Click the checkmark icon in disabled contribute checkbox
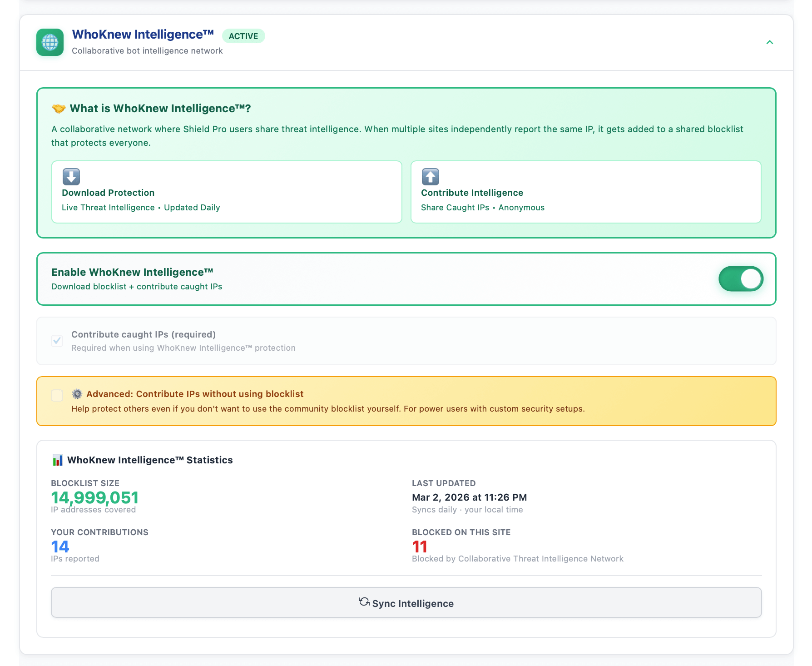This screenshot has width=812, height=666. click(57, 341)
